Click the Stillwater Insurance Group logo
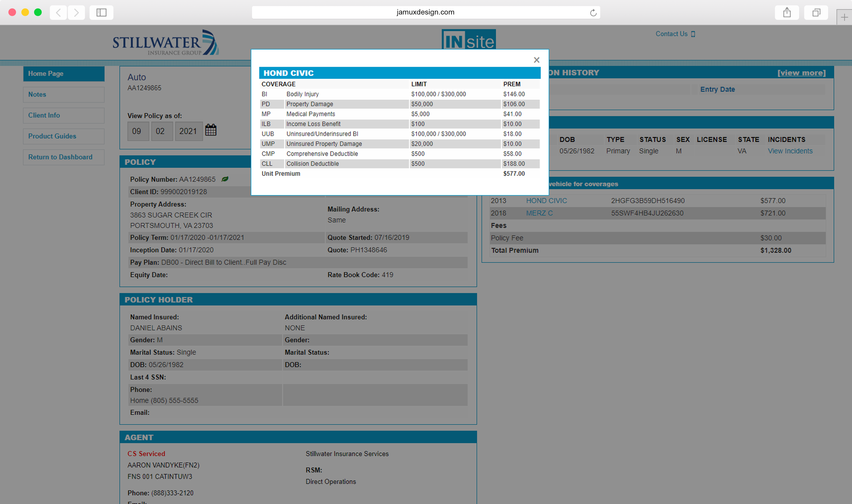Image resolution: width=852 pixels, height=504 pixels. coord(166,43)
